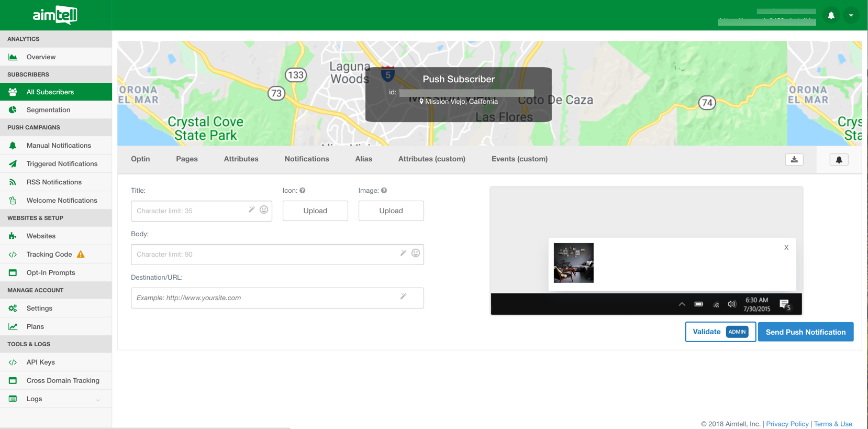Open the Notifications tab
The width and height of the screenshot is (868, 429).
click(307, 159)
